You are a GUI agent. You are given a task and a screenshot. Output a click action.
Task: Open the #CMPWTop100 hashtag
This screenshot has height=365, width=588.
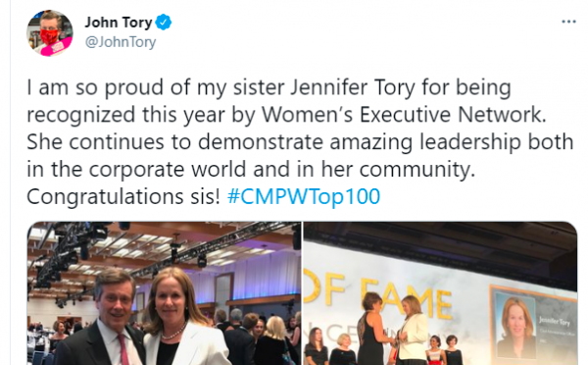click(304, 196)
